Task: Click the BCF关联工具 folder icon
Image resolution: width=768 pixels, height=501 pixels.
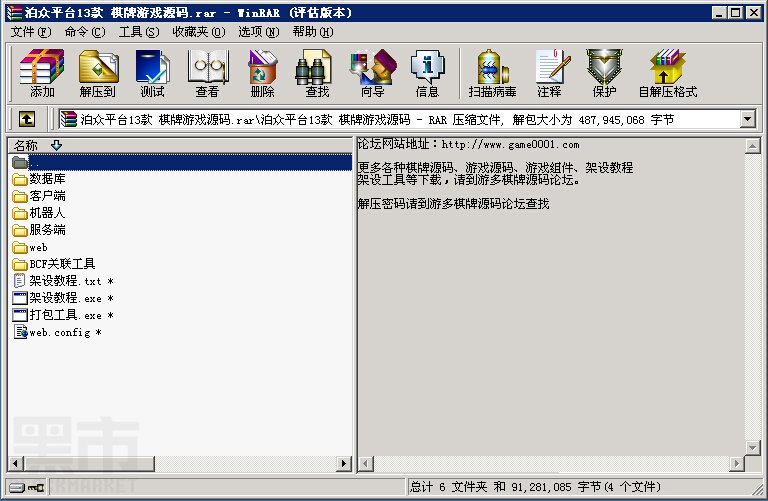Action: [x=20, y=264]
